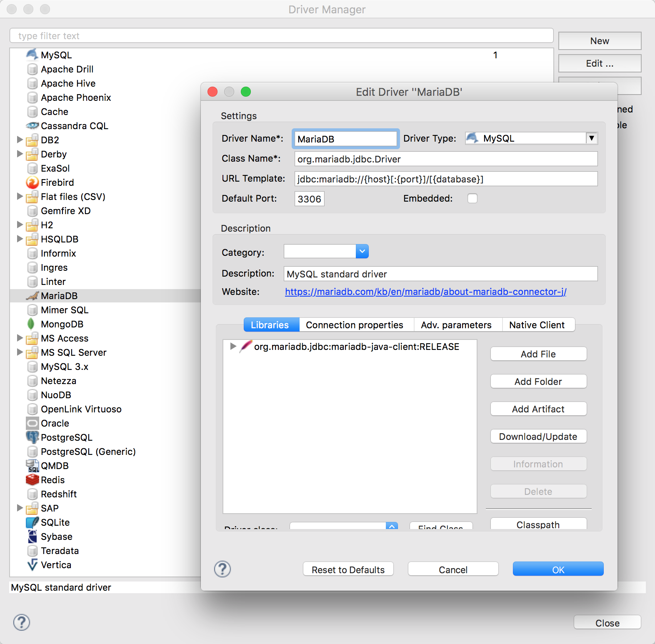
Task: Click the SQLite feather icon
Action: tap(32, 522)
